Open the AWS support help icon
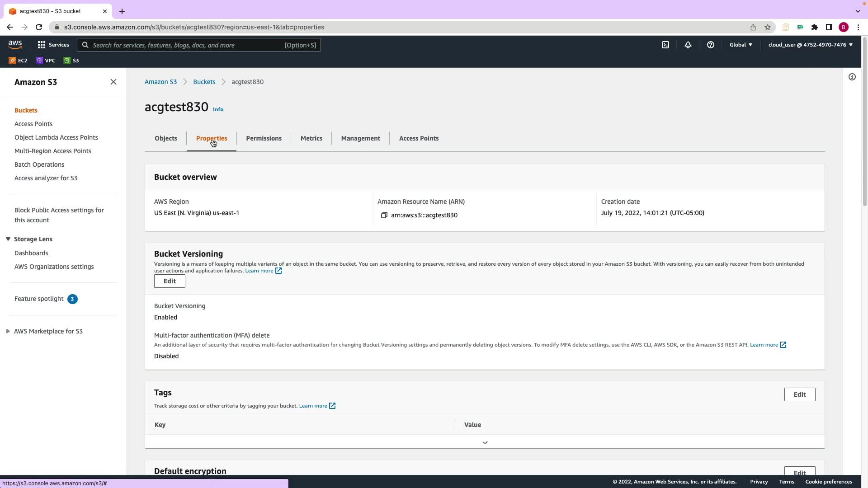The height and width of the screenshot is (488, 868). 710,45
